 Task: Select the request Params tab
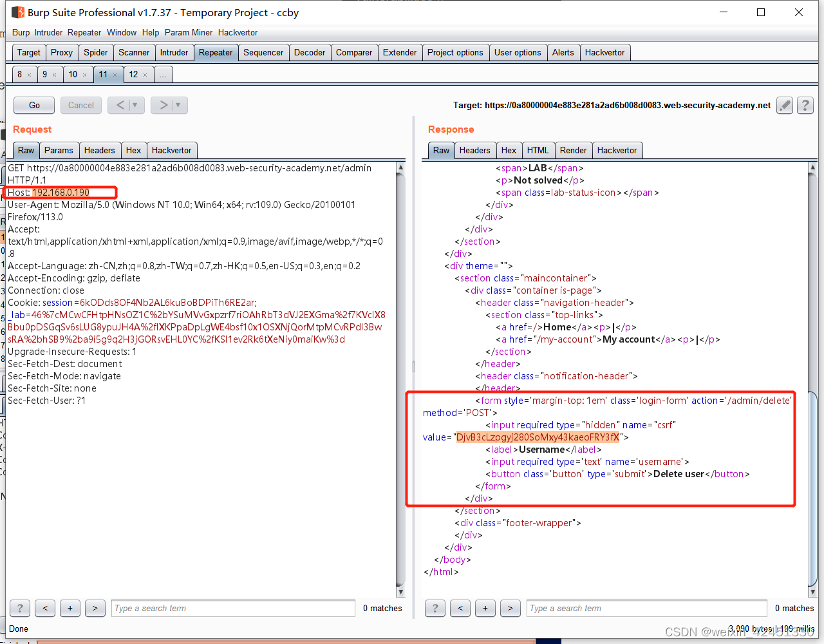pos(59,150)
